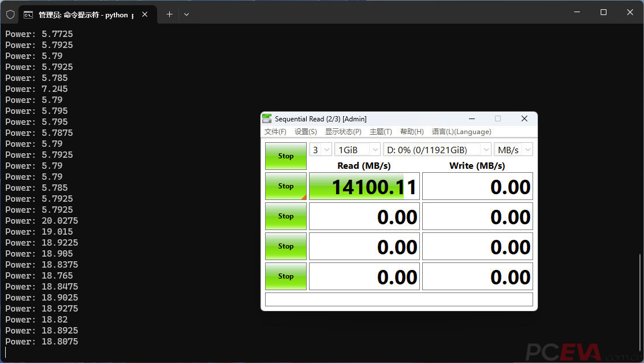Click the shield icon in terminal title bar

pos(10,15)
